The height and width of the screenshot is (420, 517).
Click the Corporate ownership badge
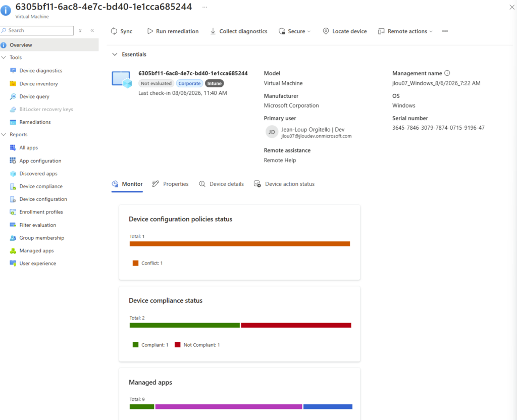tap(190, 83)
